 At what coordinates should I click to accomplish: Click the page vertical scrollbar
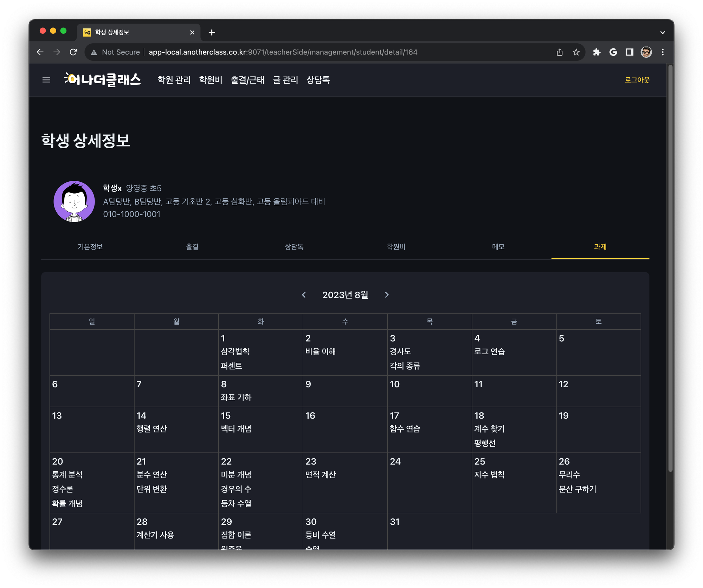click(x=670, y=269)
